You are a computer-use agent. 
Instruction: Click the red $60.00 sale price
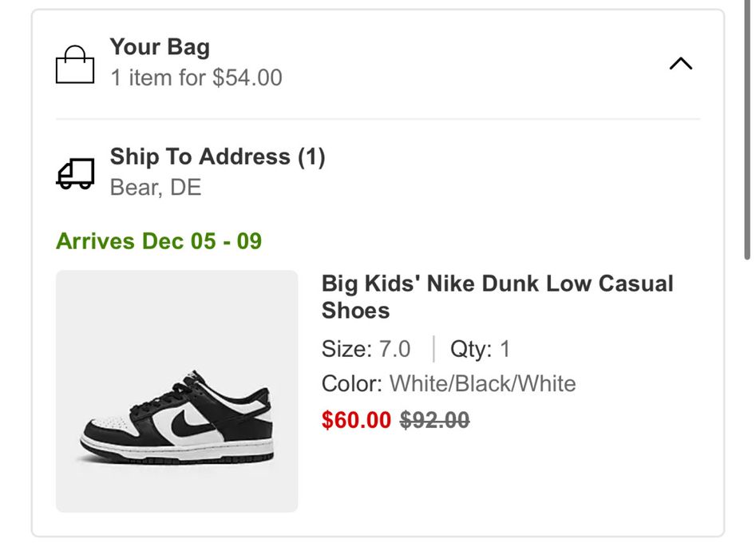coord(356,420)
